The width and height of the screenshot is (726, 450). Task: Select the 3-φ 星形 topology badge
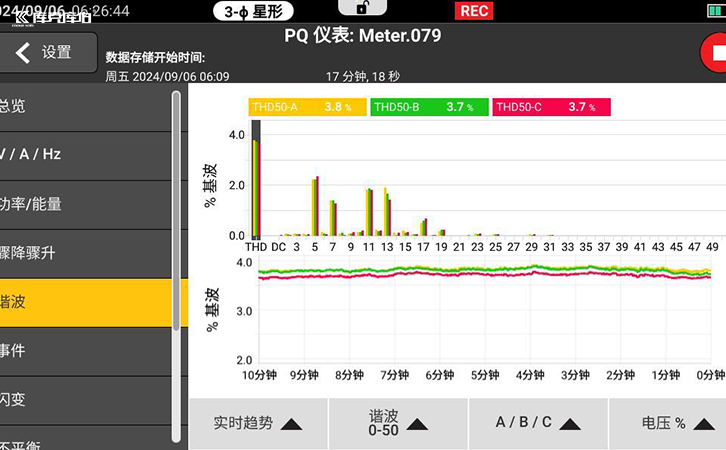coord(253,12)
